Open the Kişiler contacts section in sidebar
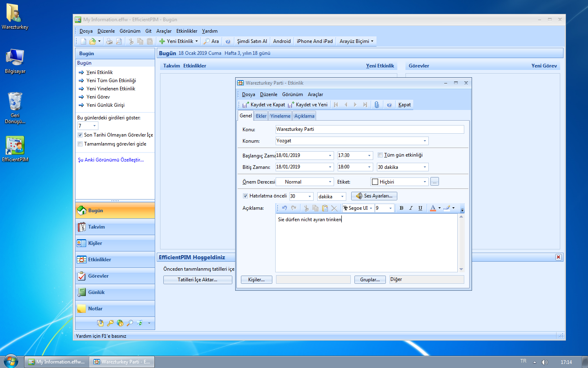This screenshot has height=368, width=588. point(115,243)
